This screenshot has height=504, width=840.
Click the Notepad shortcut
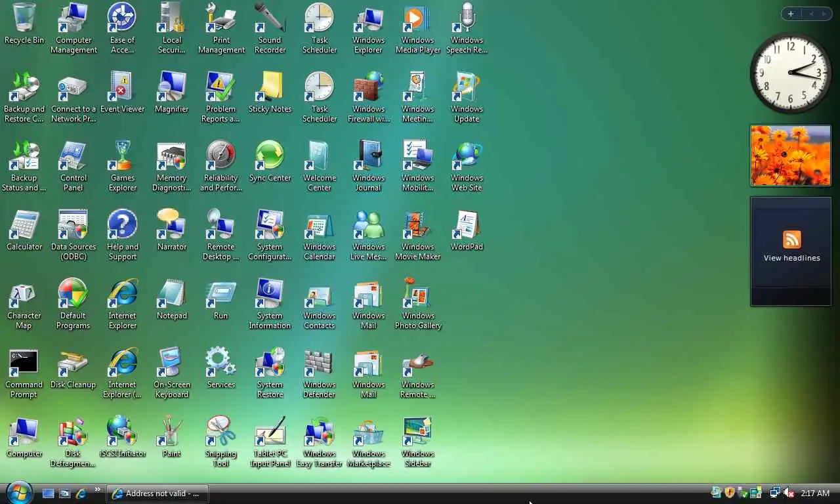[172, 299]
